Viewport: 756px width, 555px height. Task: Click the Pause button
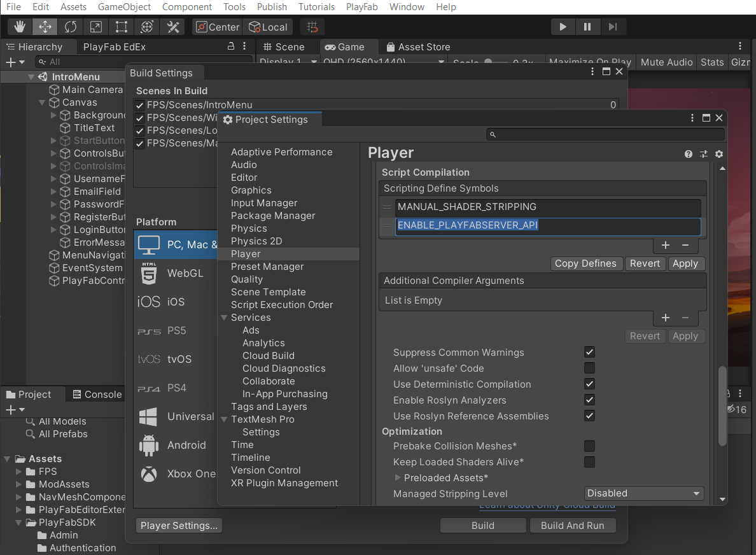tap(587, 27)
